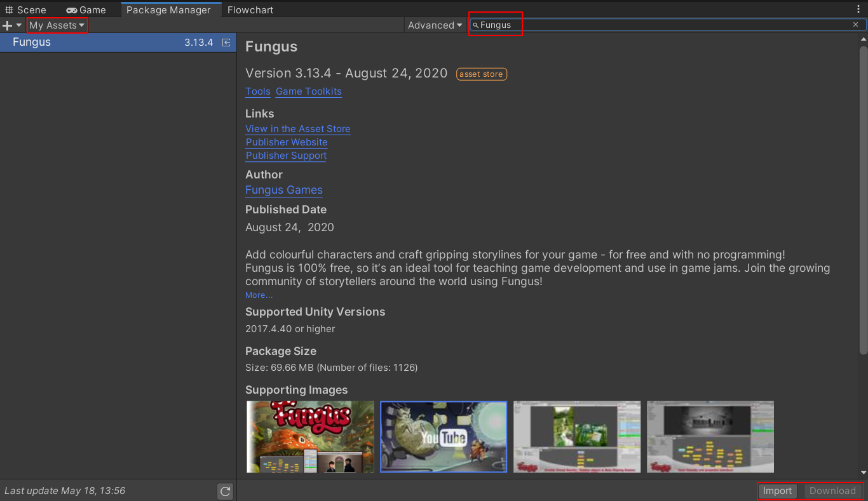The height and width of the screenshot is (501, 868).
Task: Open the YouTube video thumbnail
Action: click(x=444, y=437)
